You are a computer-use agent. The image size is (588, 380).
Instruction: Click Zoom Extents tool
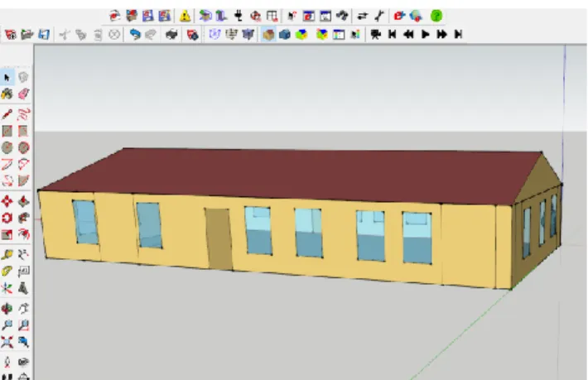point(7,342)
